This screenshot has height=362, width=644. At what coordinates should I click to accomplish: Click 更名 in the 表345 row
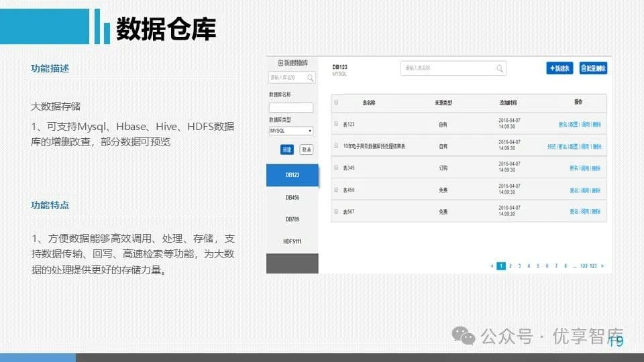pyautogui.click(x=574, y=168)
